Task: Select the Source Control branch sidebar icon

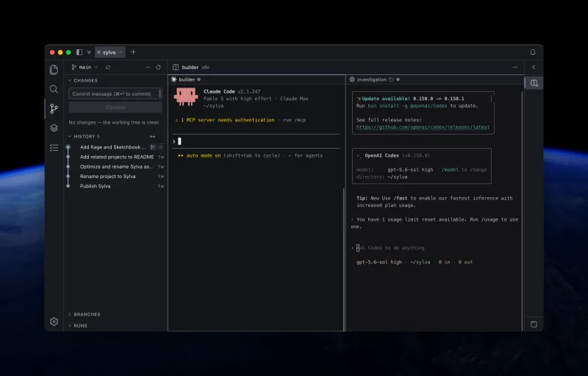Action: (x=54, y=109)
